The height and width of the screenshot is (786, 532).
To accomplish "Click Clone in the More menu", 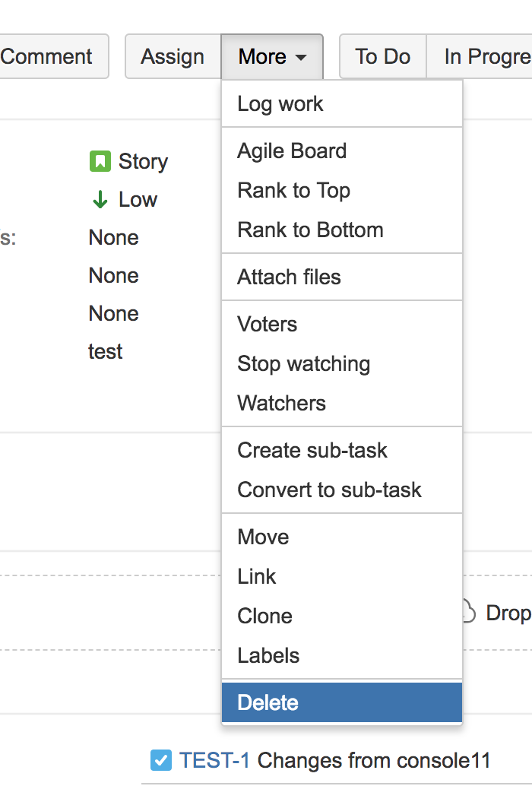I will click(x=264, y=616).
